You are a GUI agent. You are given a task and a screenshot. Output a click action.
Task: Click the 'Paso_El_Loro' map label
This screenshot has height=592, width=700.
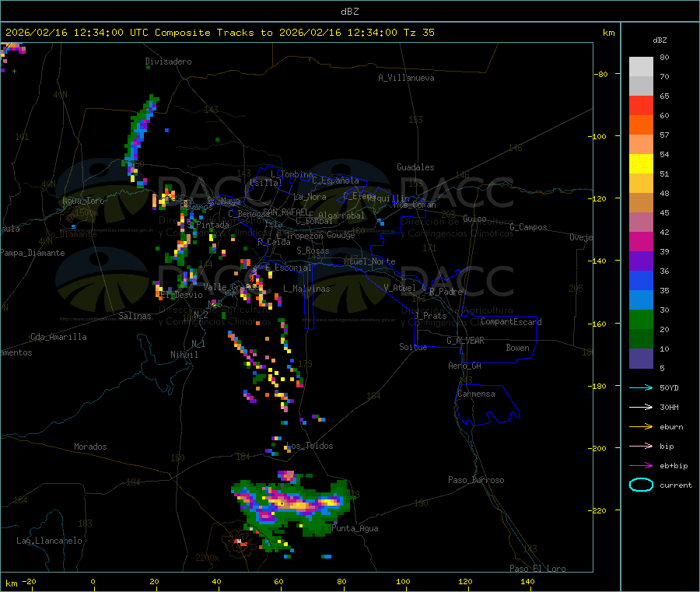[538, 569]
